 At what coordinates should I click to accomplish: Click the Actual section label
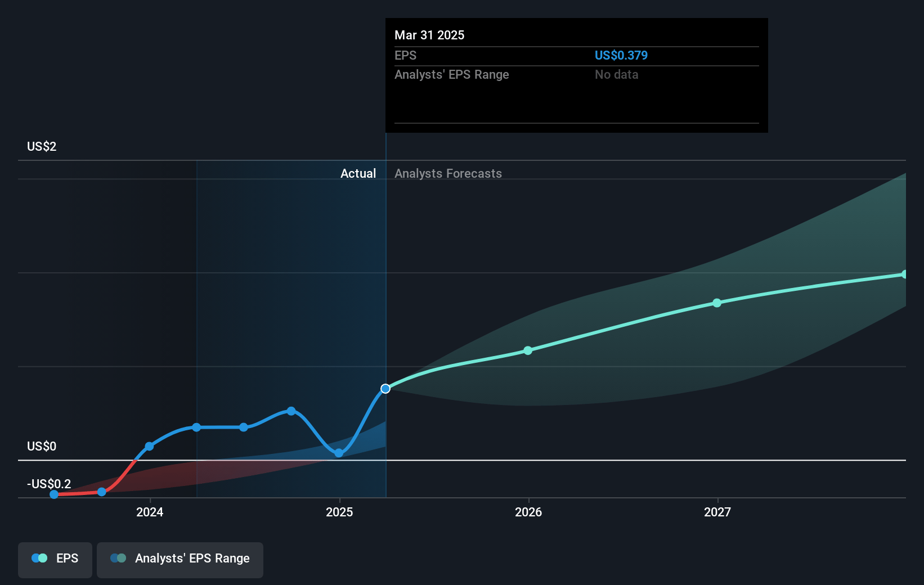click(358, 174)
